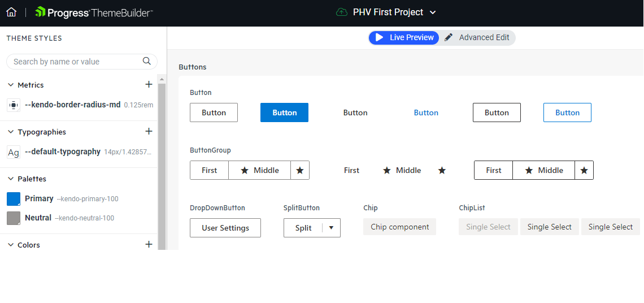Click Middle in the flat ButtonGroup
This screenshot has width=644, height=303.
click(x=402, y=170)
